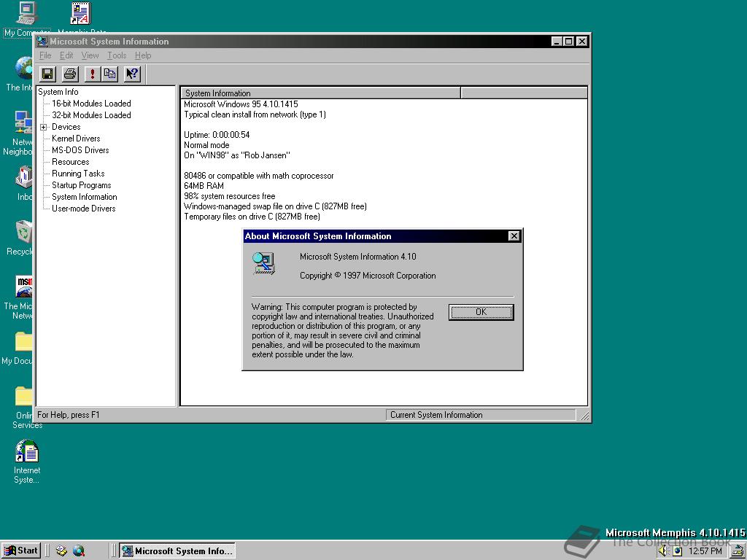The width and height of the screenshot is (747, 560).
Task: Select System Information tree item
Action: pyautogui.click(x=85, y=197)
